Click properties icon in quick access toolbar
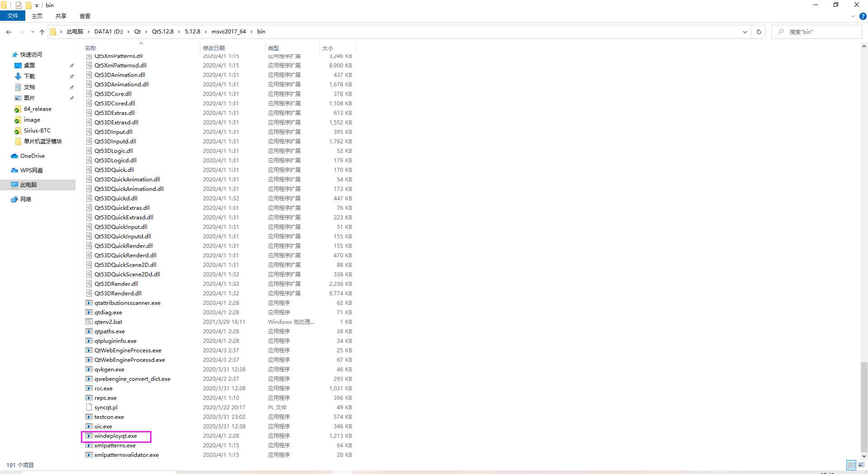Screen dimensions: 868x474 pyautogui.click(x=19, y=5)
